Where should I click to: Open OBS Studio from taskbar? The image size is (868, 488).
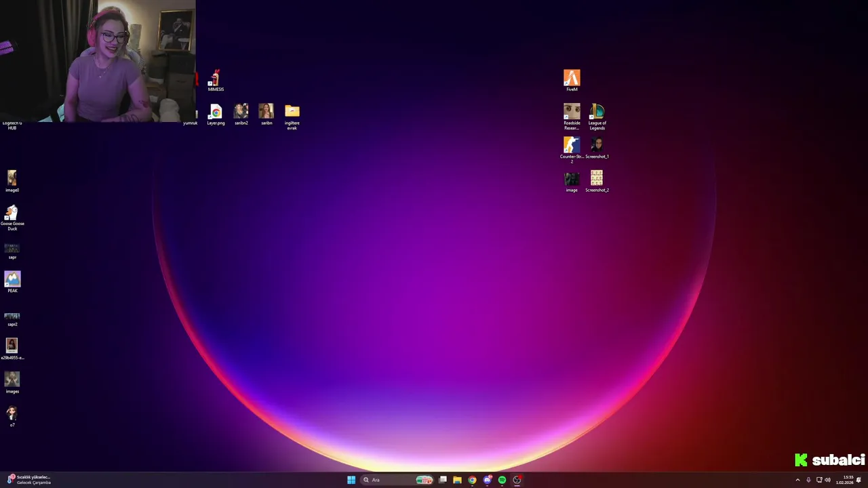tap(517, 480)
